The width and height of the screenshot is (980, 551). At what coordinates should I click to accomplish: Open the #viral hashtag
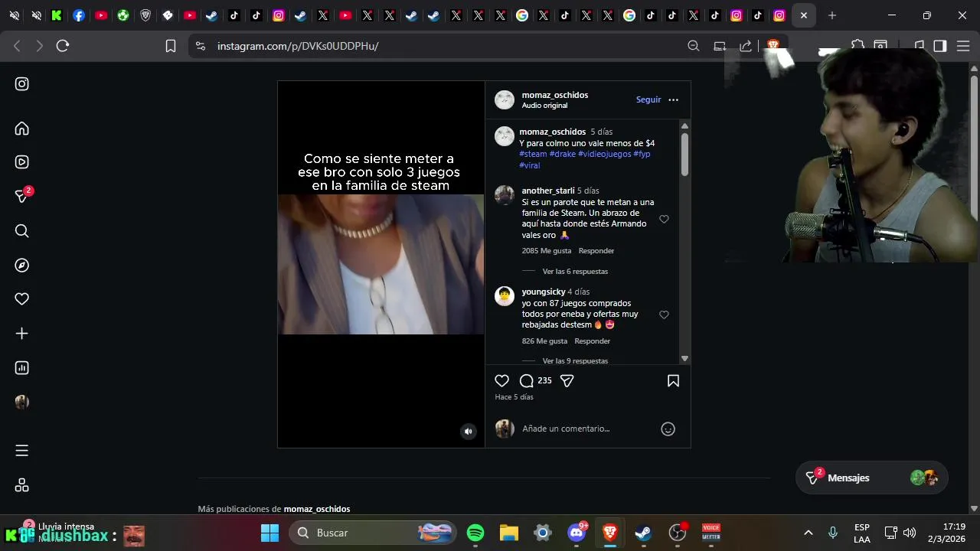point(530,165)
